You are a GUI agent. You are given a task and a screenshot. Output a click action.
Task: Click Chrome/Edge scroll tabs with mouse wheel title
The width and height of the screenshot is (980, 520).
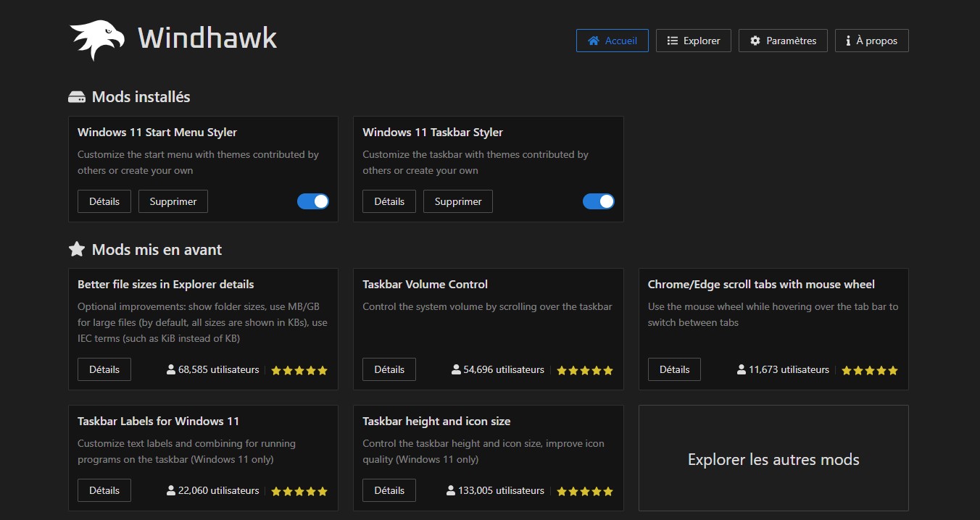click(x=761, y=285)
